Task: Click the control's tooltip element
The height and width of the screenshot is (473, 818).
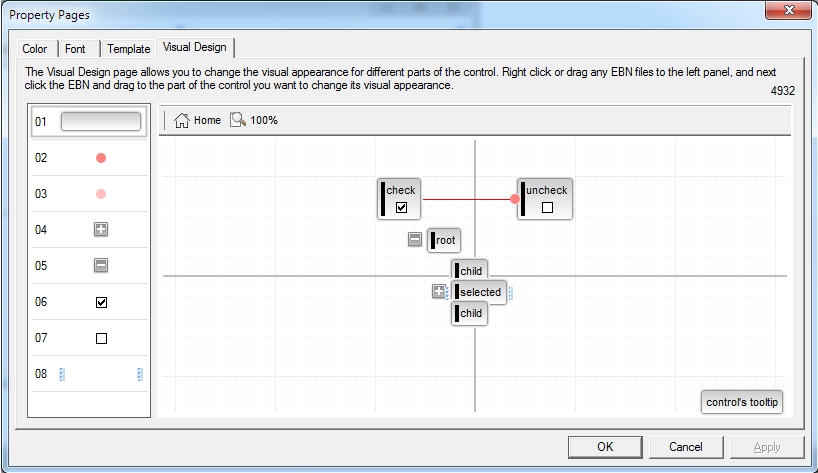Action: 742,402
